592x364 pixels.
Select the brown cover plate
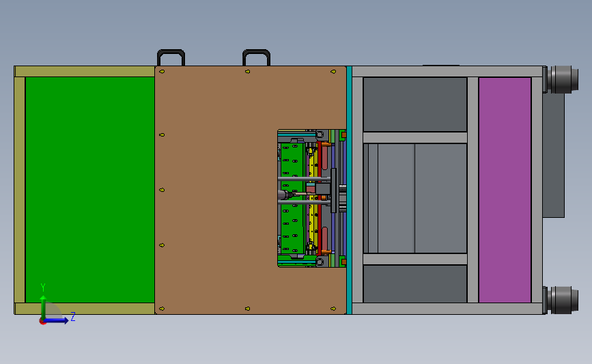tap(215, 190)
